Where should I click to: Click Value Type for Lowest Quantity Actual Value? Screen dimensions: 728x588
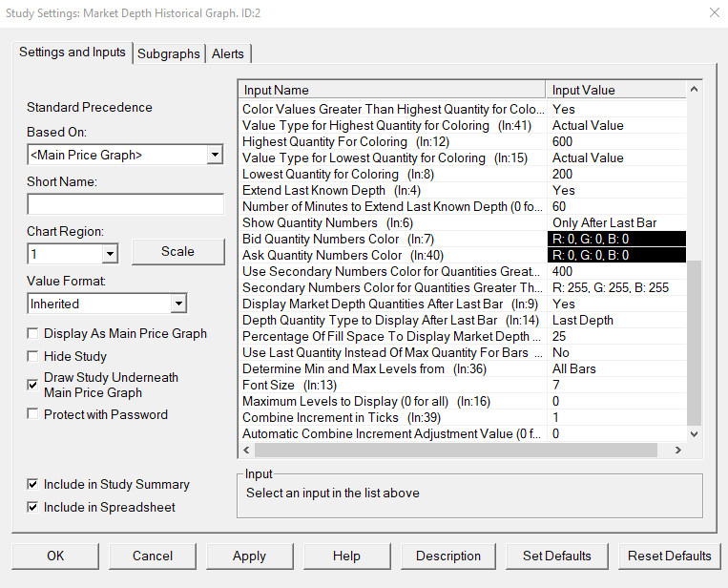coord(616,157)
